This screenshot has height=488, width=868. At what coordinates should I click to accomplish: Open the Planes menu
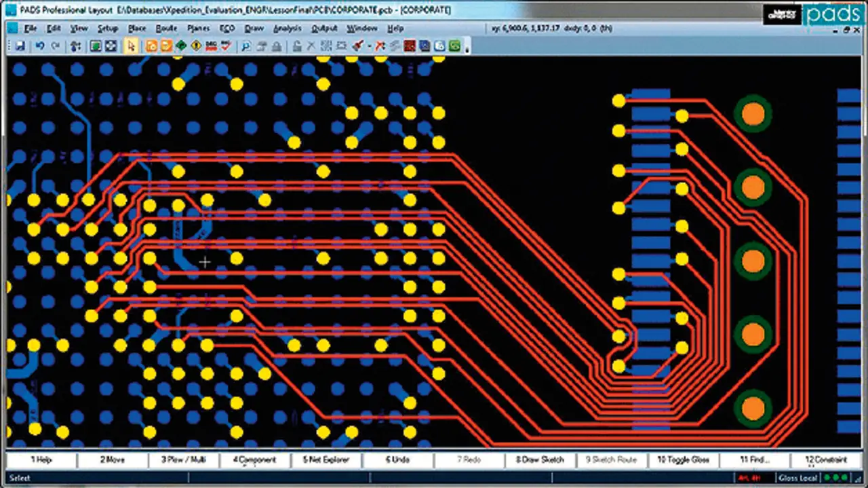click(198, 29)
